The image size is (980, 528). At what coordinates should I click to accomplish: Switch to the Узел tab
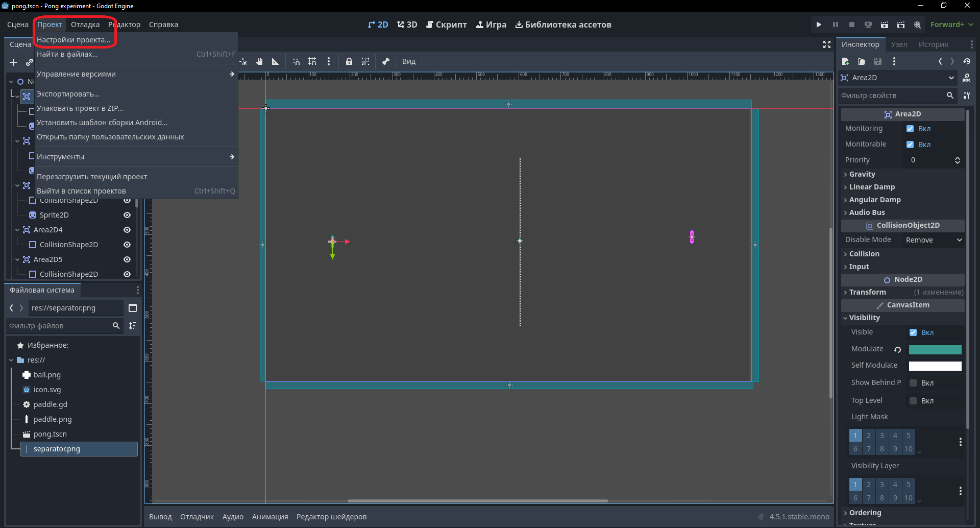click(x=899, y=44)
